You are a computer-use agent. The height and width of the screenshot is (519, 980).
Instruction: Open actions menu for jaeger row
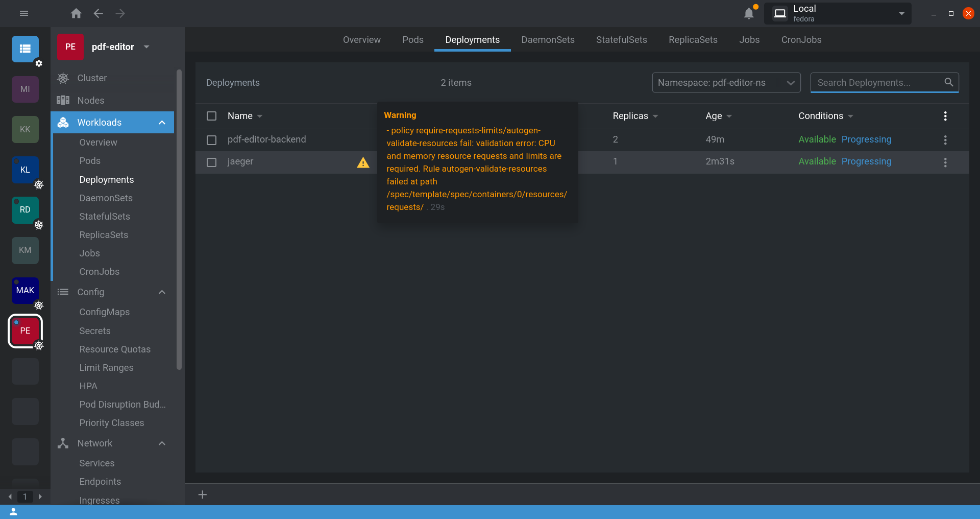(945, 162)
